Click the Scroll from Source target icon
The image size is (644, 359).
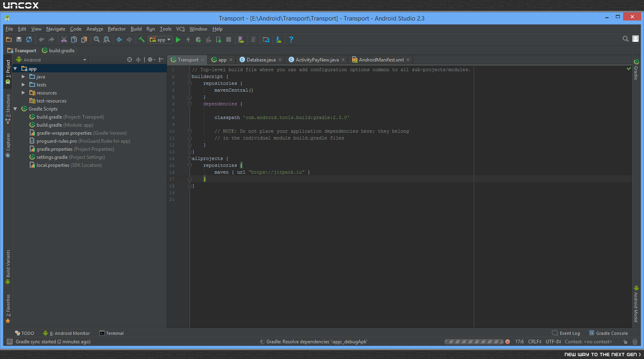(130, 59)
